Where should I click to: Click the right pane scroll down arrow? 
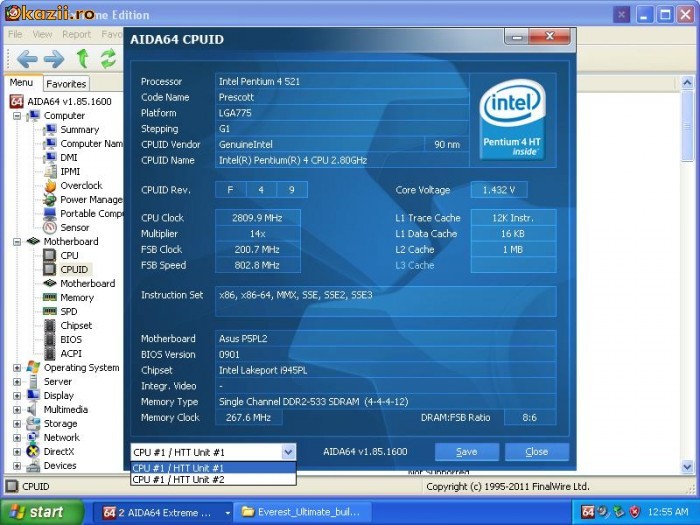tap(687, 467)
